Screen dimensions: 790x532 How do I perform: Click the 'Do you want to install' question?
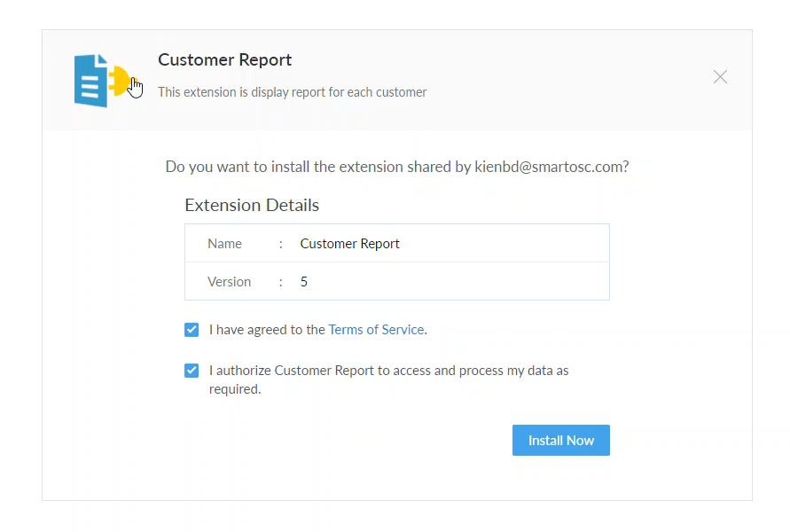tap(397, 167)
